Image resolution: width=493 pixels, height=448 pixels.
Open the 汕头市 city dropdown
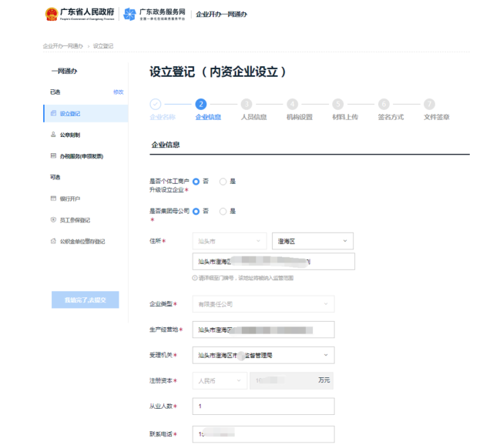[x=230, y=241]
